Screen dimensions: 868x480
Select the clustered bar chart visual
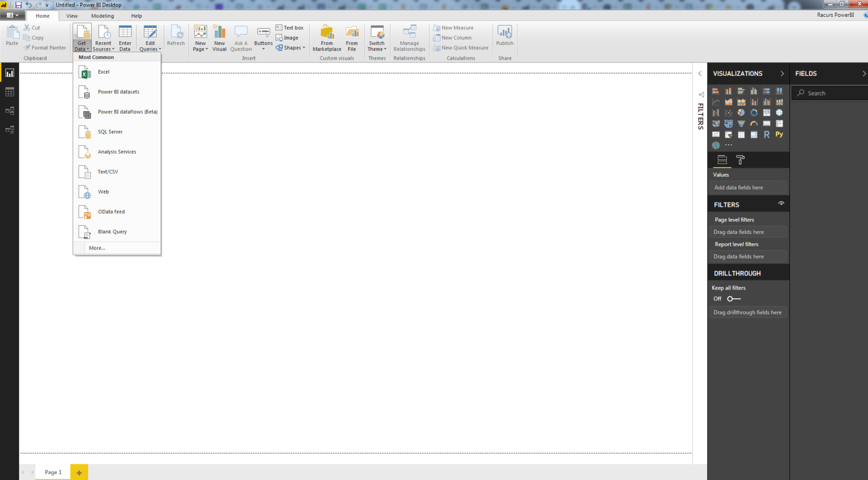(x=741, y=91)
